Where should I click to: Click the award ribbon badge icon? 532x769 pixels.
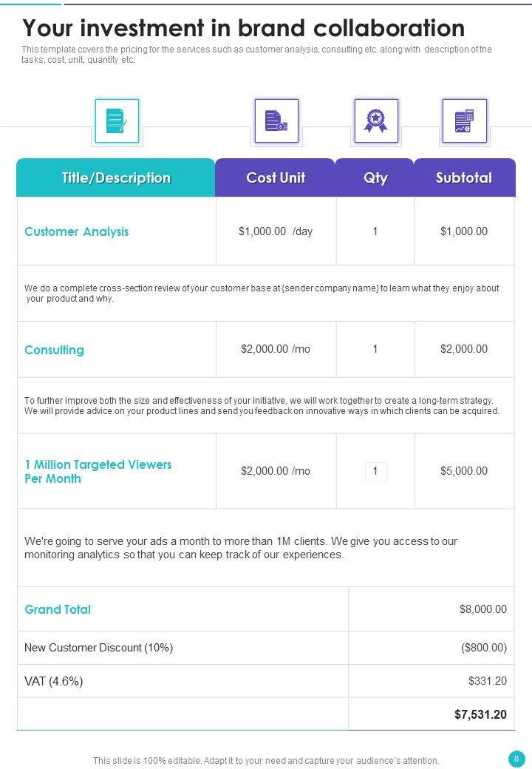coord(375,121)
